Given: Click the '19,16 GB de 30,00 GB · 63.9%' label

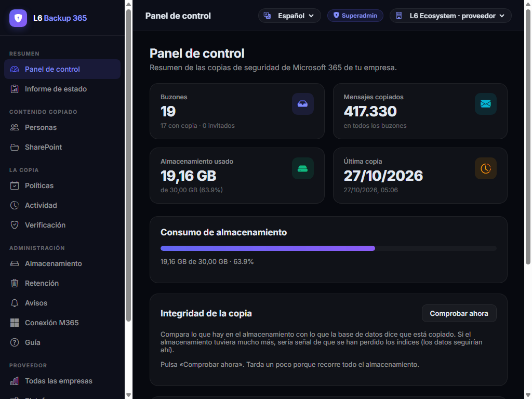Looking at the screenshot, I should tap(207, 262).
